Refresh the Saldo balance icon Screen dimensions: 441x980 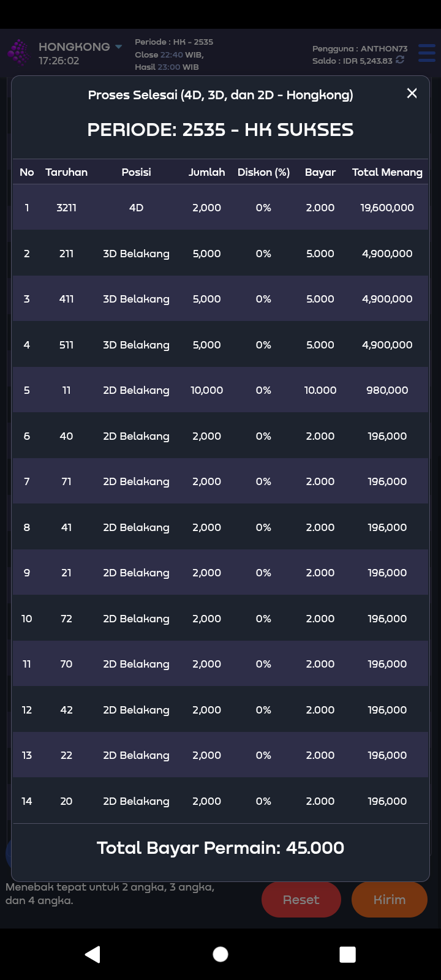coord(400,60)
